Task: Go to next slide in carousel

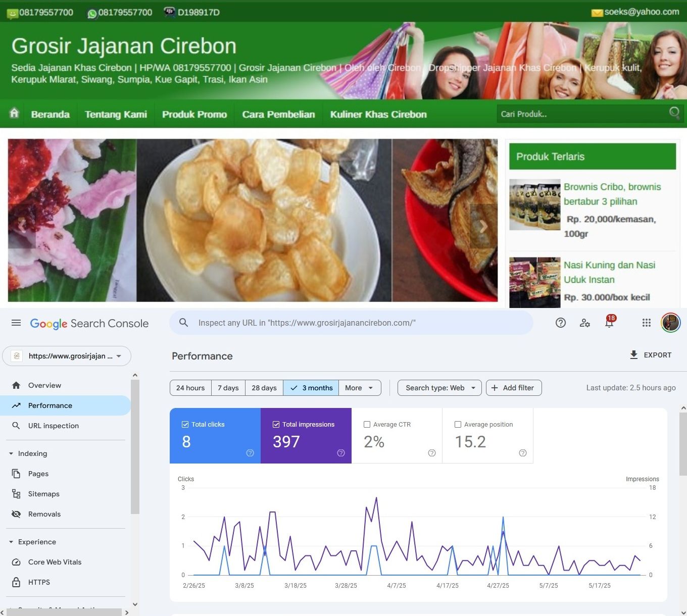Action: click(x=483, y=227)
